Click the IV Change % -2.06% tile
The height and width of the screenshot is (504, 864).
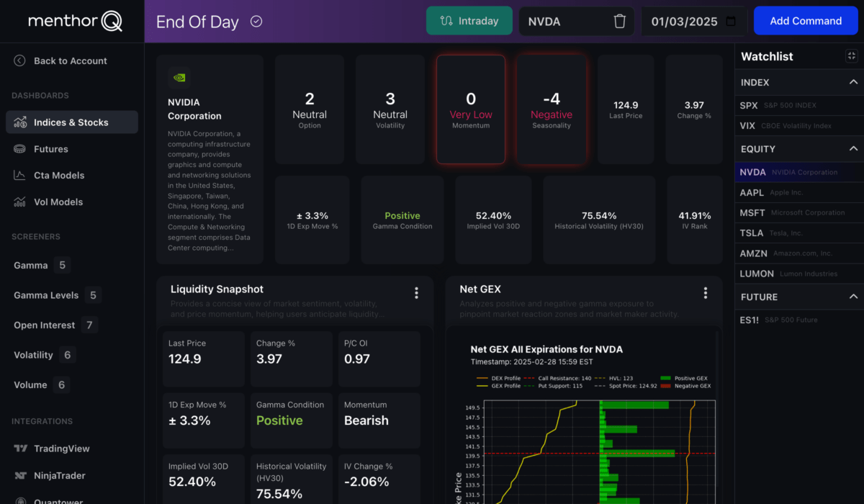pos(378,480)
